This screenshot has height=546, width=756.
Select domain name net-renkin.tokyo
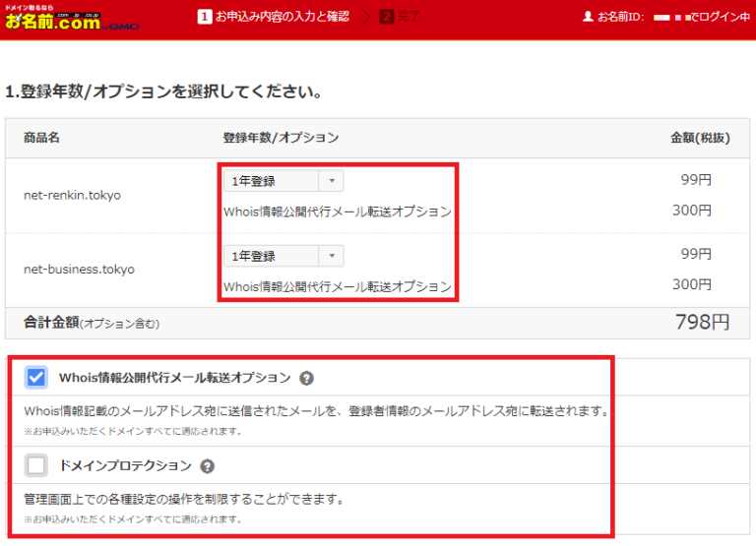(72, 195)
